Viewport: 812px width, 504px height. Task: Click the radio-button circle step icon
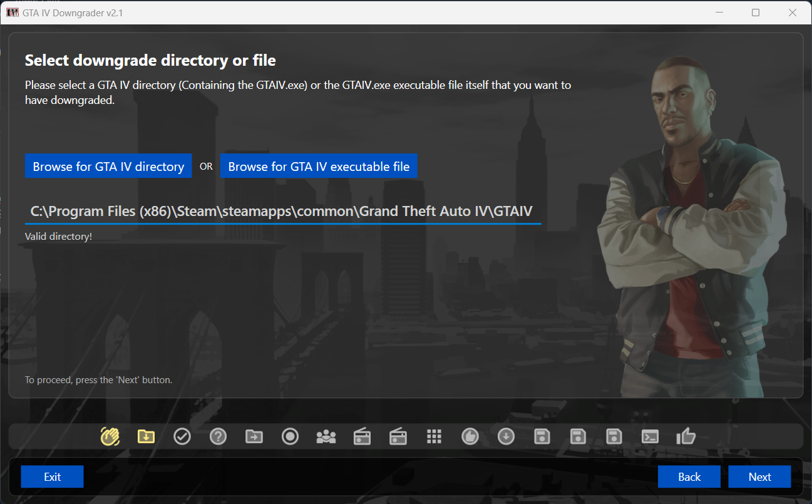point(290,436)
